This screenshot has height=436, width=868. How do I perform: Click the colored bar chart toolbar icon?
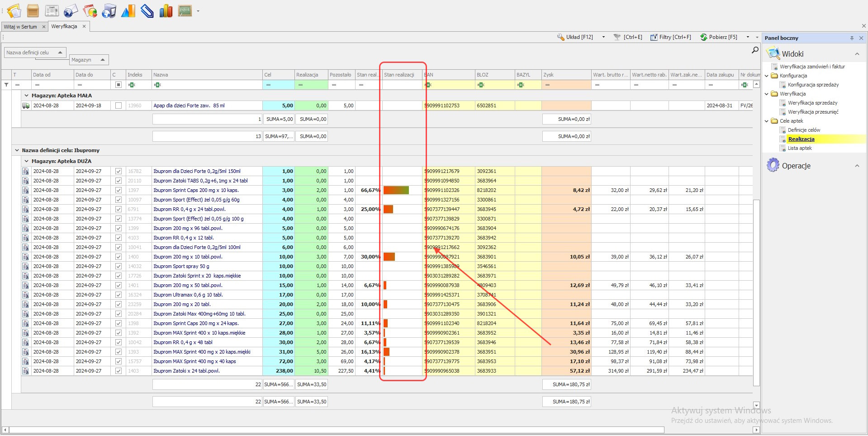tap(166, 10)
